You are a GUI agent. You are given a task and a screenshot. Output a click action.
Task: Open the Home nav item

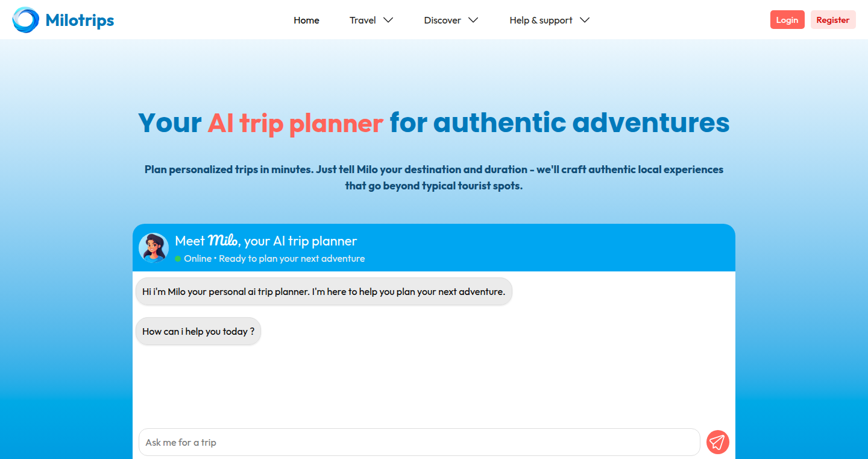click(x=306, y=20)
